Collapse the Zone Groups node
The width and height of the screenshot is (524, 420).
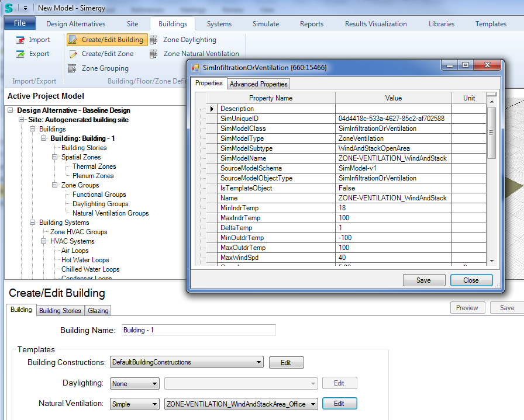[54, 185]
